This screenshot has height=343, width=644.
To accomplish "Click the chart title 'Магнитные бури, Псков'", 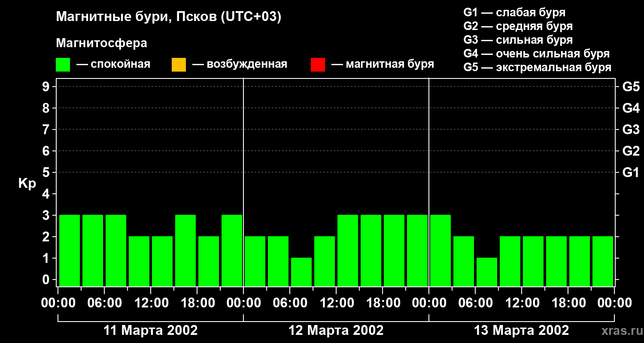I will 168,17.
